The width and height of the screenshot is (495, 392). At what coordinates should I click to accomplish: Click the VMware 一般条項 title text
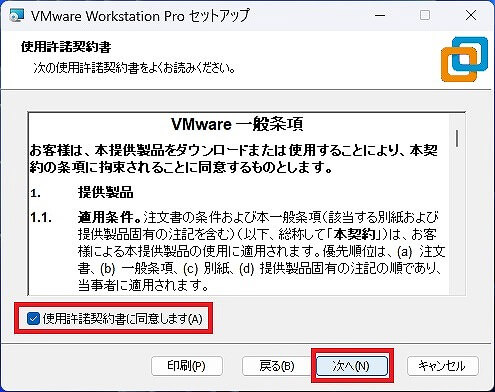point(237,124)
